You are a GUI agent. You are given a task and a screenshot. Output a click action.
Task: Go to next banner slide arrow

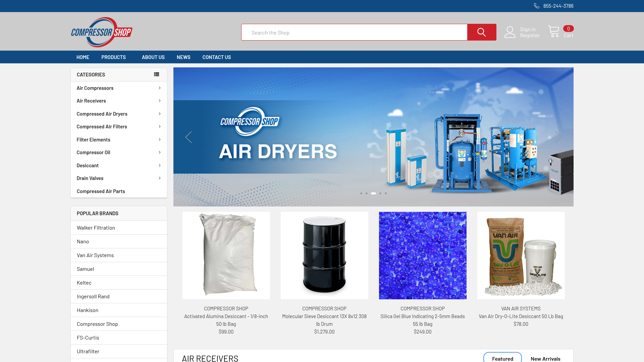558,137
